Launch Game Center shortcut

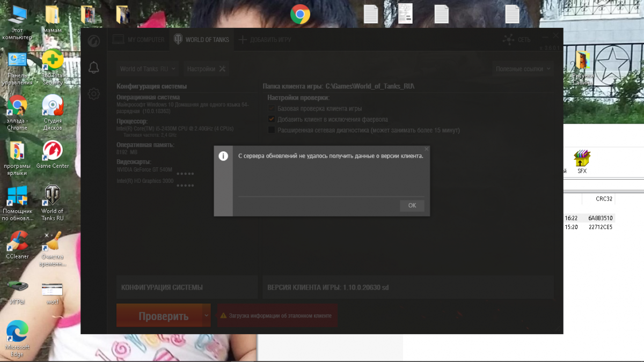(x=53, y=155)
